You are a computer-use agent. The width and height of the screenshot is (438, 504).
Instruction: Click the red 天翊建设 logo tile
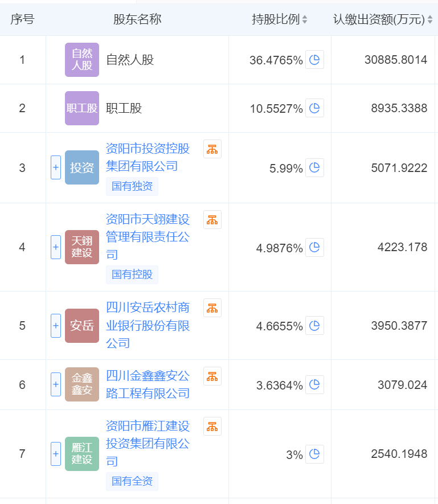tap(82, 247)
